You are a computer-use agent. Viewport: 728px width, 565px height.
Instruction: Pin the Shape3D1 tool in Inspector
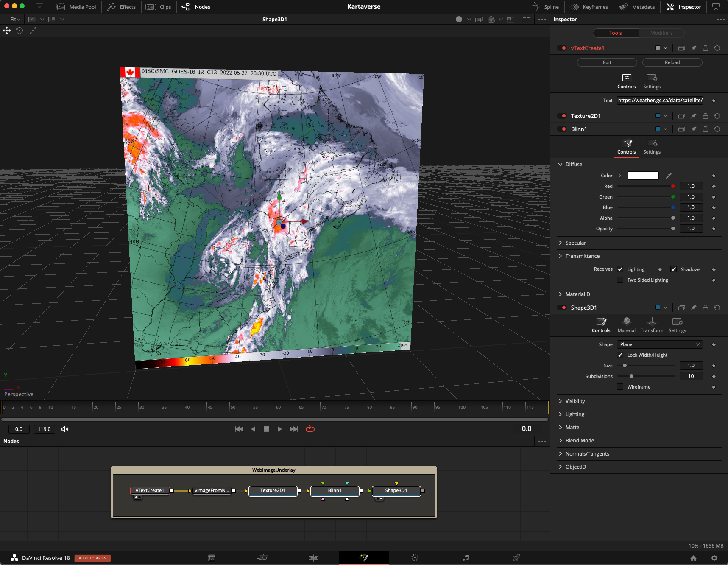click(693, 308)
